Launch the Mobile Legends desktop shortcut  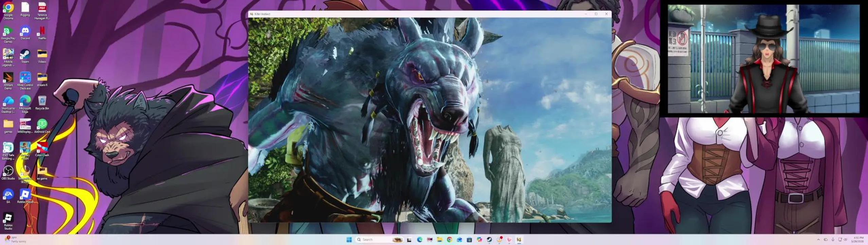[8, 58]
